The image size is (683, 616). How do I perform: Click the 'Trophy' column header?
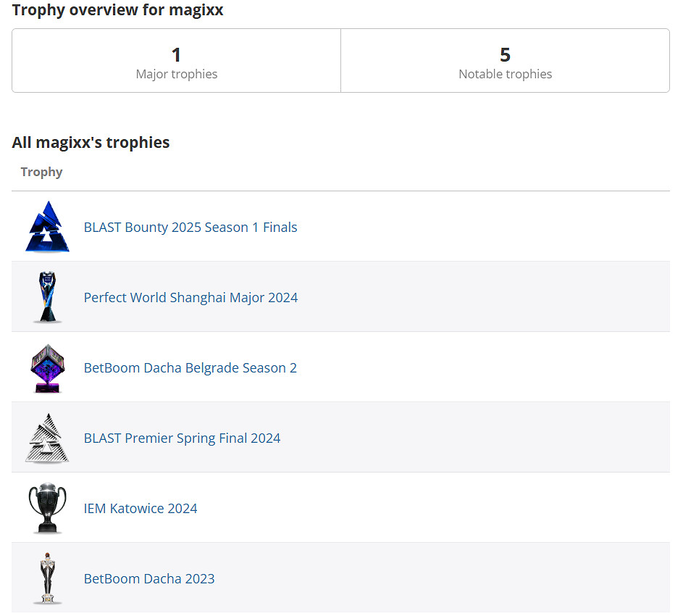[41, 172]
